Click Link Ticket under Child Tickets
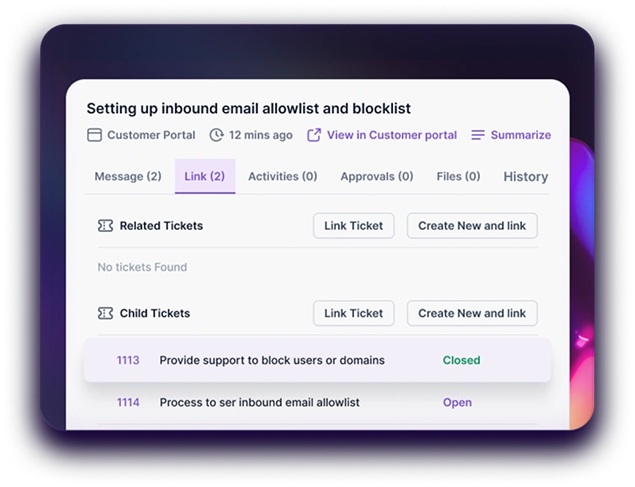 click(x=354, y=313)
